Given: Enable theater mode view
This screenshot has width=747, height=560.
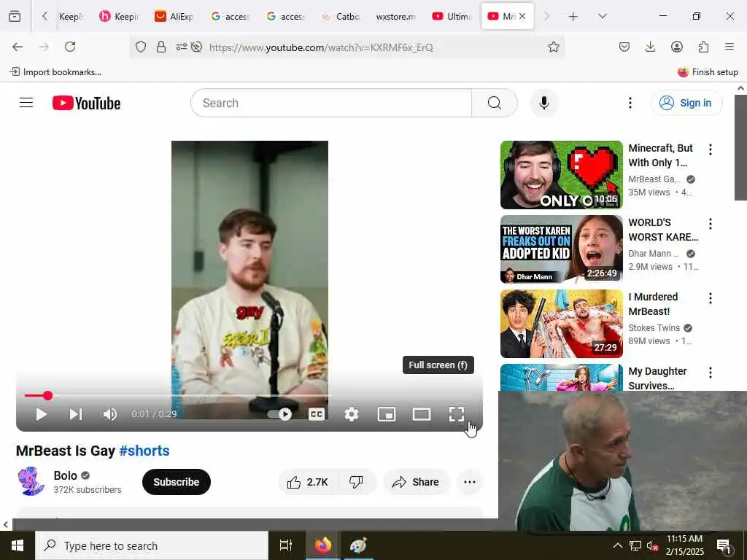Looking at the screenshot, I should click(x=422, y=414).
